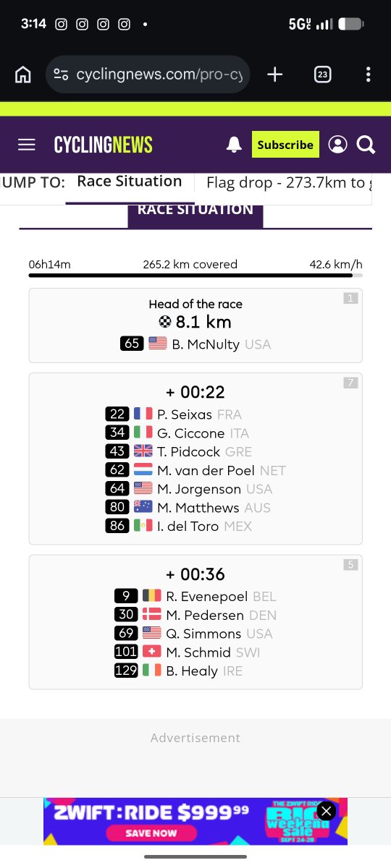Open browser three-dot overflow menu
This screenshot has height=868, width=391.
pyautogui.click(x=368, y=75)
